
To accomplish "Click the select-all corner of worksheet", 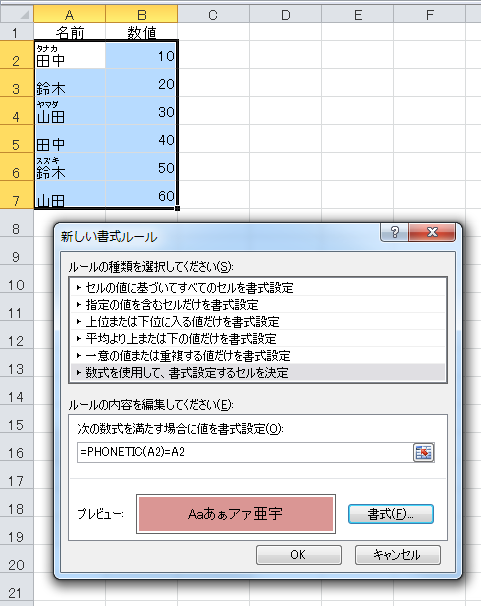I will pos(17,14).
